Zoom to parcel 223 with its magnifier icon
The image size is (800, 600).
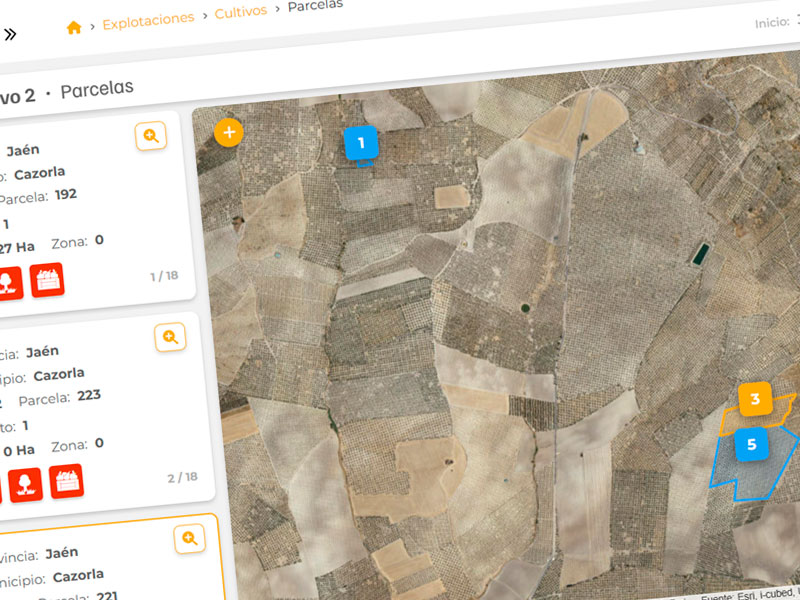170,337
